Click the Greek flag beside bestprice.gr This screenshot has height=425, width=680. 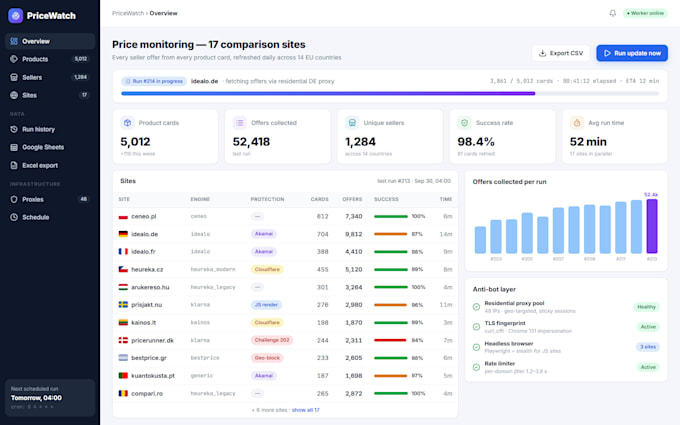pos(123,358)
